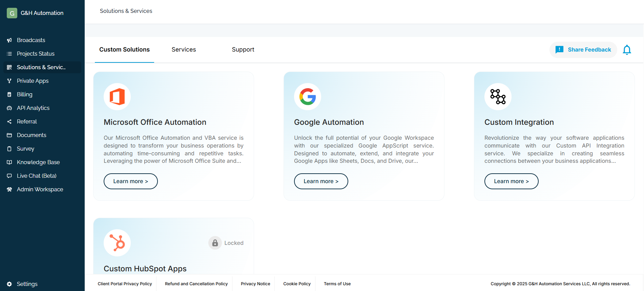This screenshot has height=291, width=644.
Task: Click the Microsoft Office logo icon
Action: 117,97
